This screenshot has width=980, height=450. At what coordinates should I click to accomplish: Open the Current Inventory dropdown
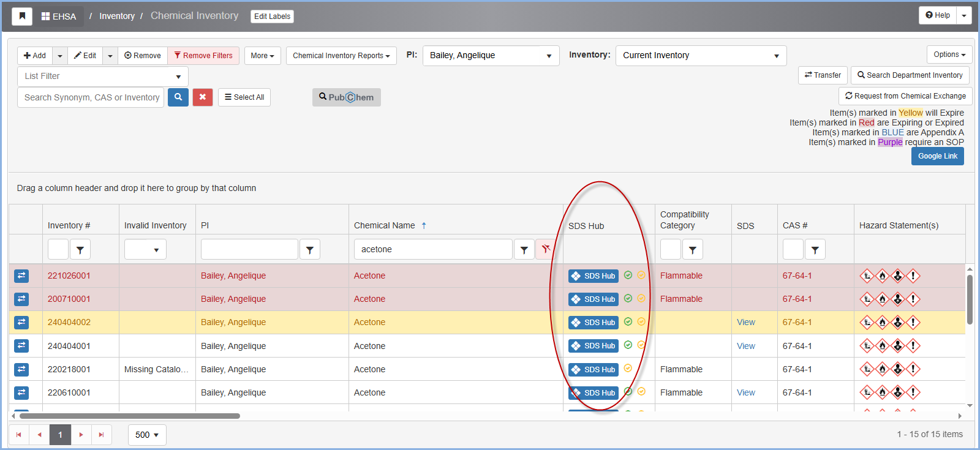pyautogui.click(x=701, y=56)
